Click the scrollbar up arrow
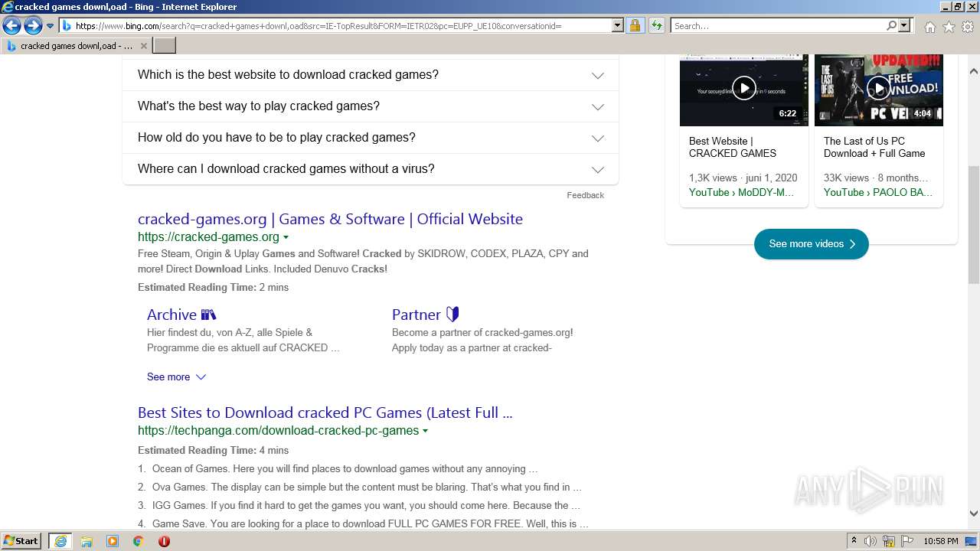Viewport: 980px width, 551px height. click(x=973, y=71)
